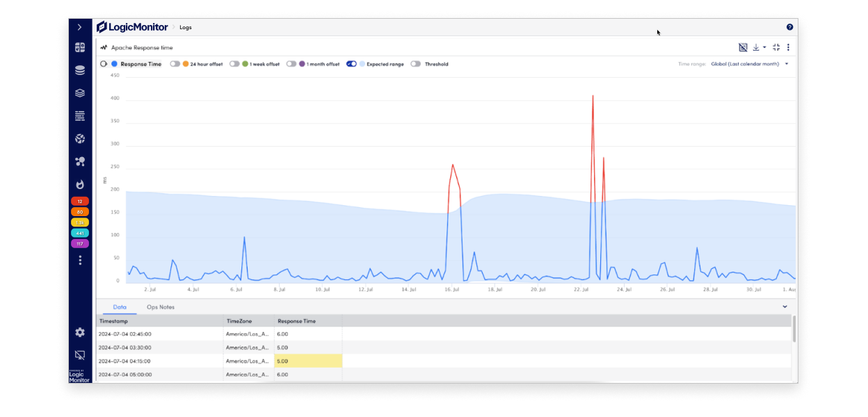Viewport: 868px width, 417px height.
Task: Click the graph's three-dot options menu
Action: 788,47
